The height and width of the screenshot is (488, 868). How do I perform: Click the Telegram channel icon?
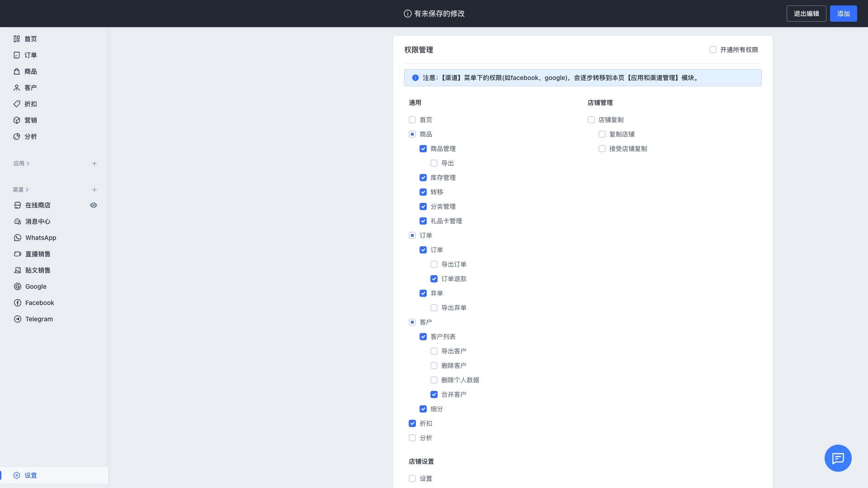pos(18,319)
